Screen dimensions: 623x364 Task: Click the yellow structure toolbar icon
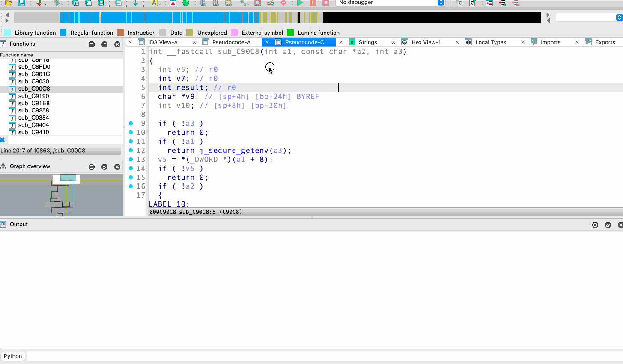point(229,3)
